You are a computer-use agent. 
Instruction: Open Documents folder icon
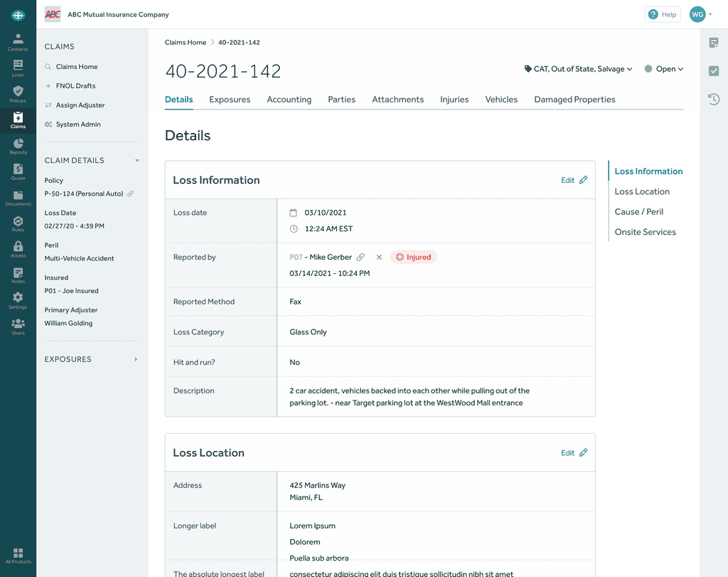pyautogui.click(x=18, y=198)
